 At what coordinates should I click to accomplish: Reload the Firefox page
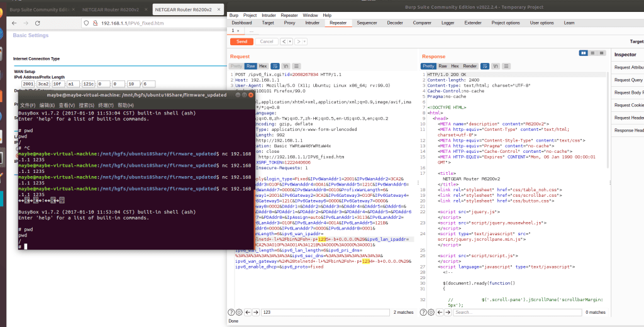click(x=37, y=23)
